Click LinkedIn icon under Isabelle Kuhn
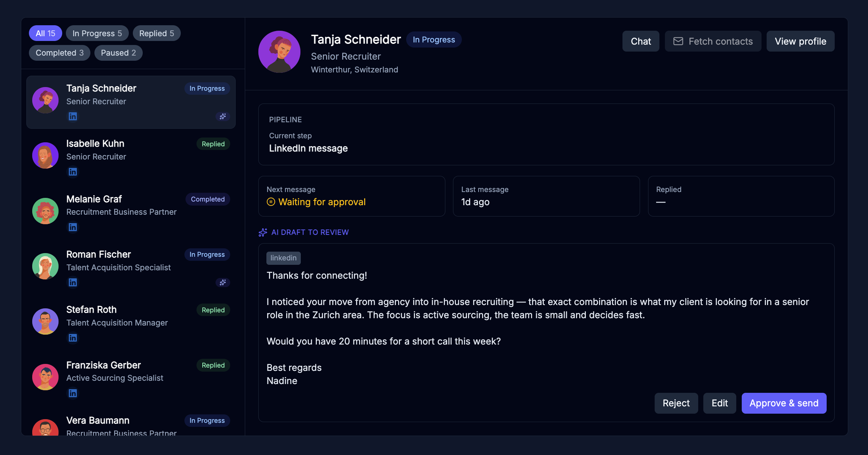The height and width of the screenshot is (455, 868). click(x=73, y=172)
